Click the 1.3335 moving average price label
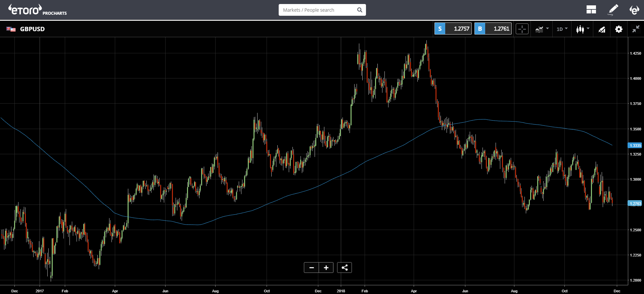The height and width of the screenshot is (294, 644). pos(635,145)
